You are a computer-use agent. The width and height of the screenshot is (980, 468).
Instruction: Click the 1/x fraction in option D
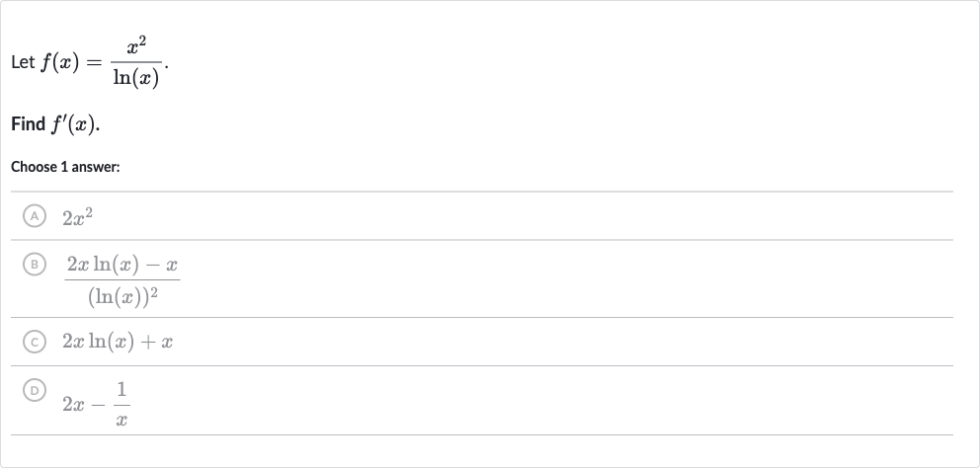pyautogui.click(x=122, y=404)
